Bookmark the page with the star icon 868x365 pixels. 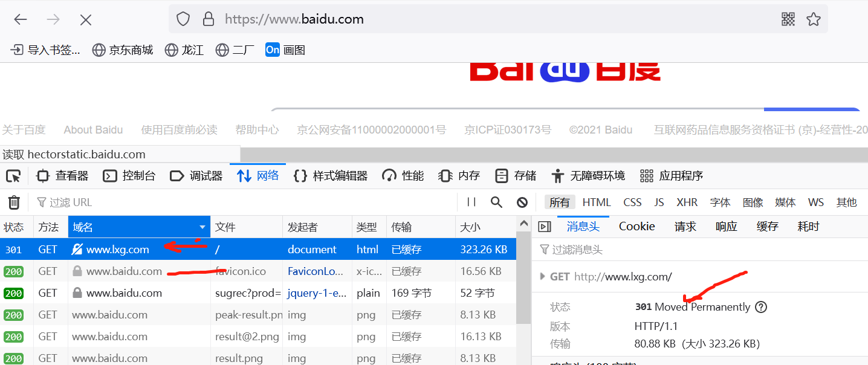click(x=814, y=19)
